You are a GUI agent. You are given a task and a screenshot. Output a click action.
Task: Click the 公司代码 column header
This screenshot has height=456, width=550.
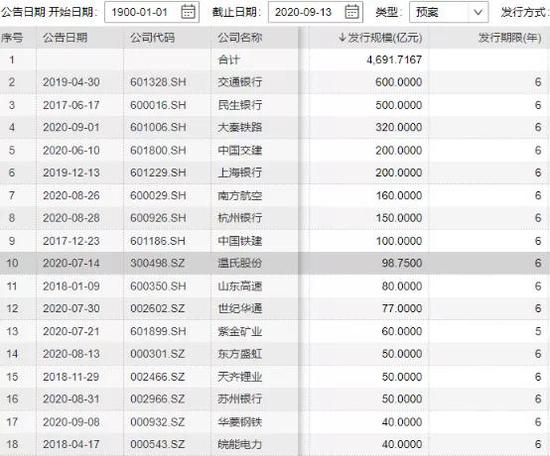pyautogui.click(x=152, y=38)
